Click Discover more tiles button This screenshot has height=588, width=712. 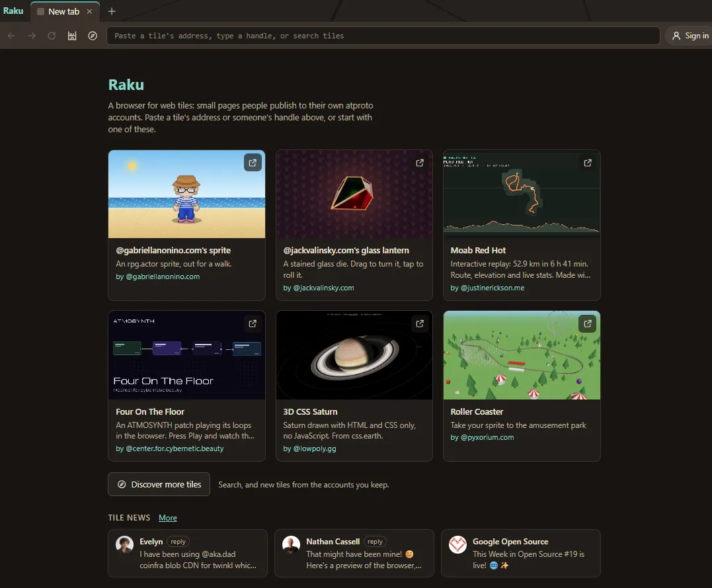(159, 484)
